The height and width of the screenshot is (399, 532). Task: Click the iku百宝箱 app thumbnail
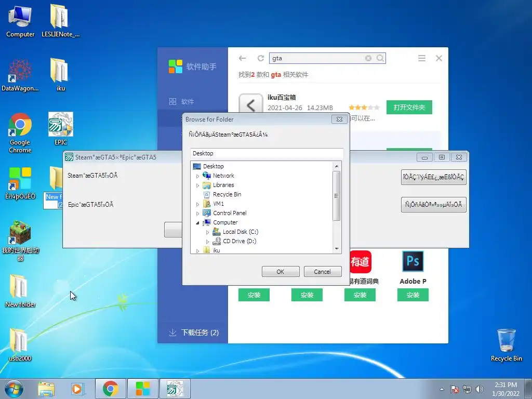(251, 103)
